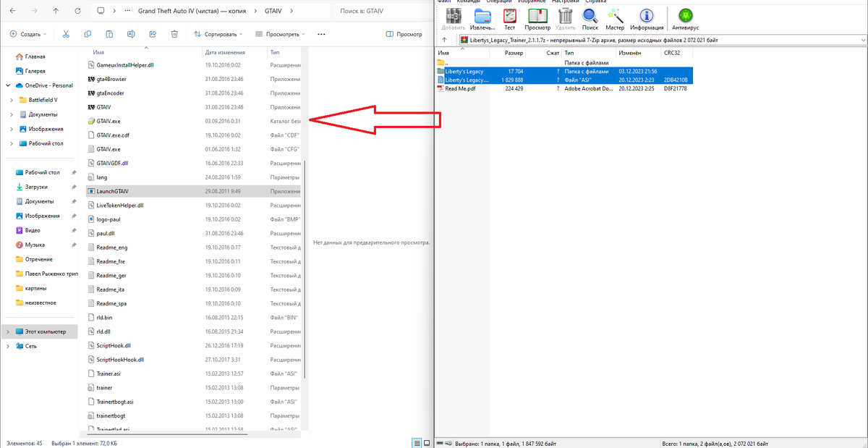Click the Explorer file list vertical scrollbar
Screen dimensions: 868x448
coord(305,268)
